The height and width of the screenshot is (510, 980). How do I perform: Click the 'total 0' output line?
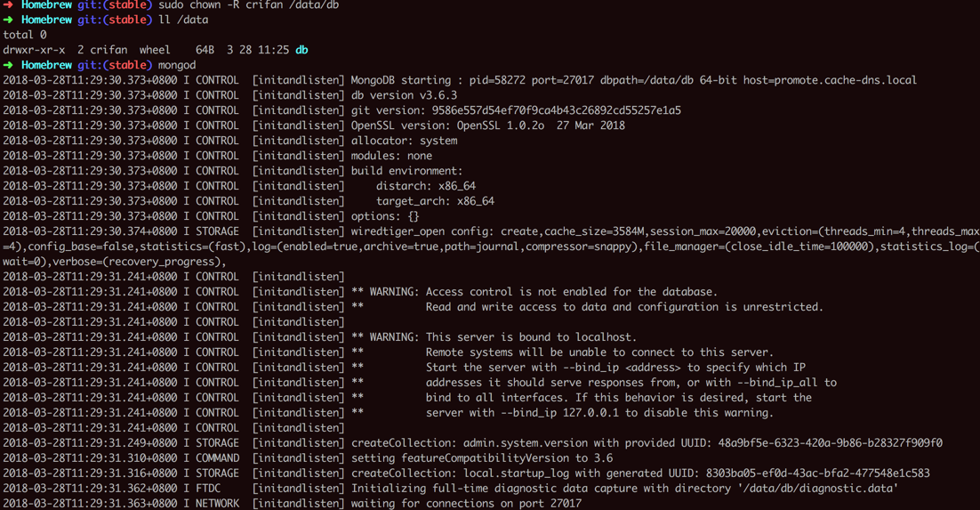[24, 35]
